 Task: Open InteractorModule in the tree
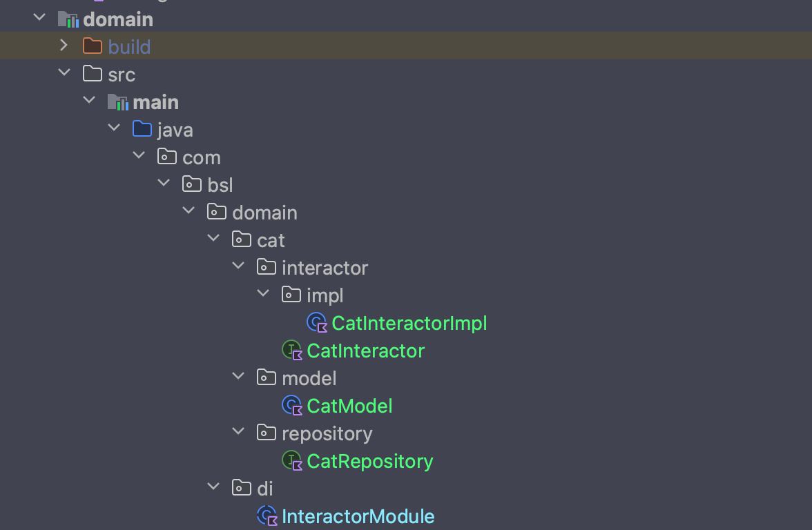coord(358,516)
